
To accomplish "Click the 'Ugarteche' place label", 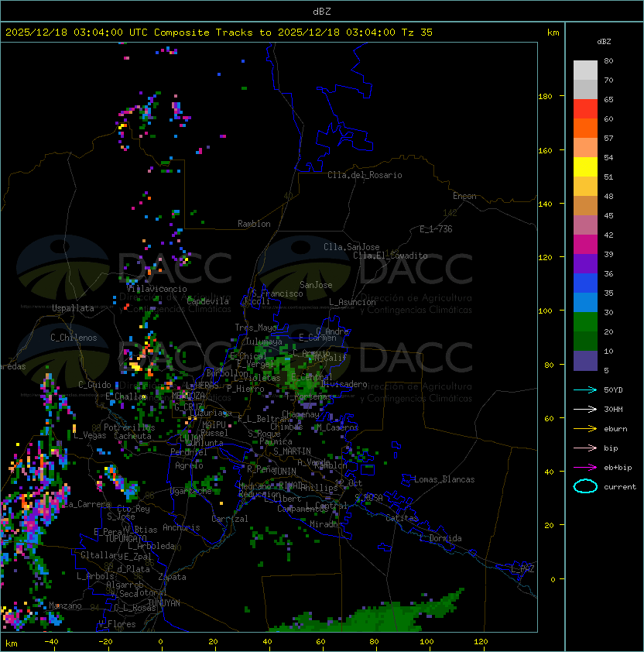I will (x=191, y=491).
